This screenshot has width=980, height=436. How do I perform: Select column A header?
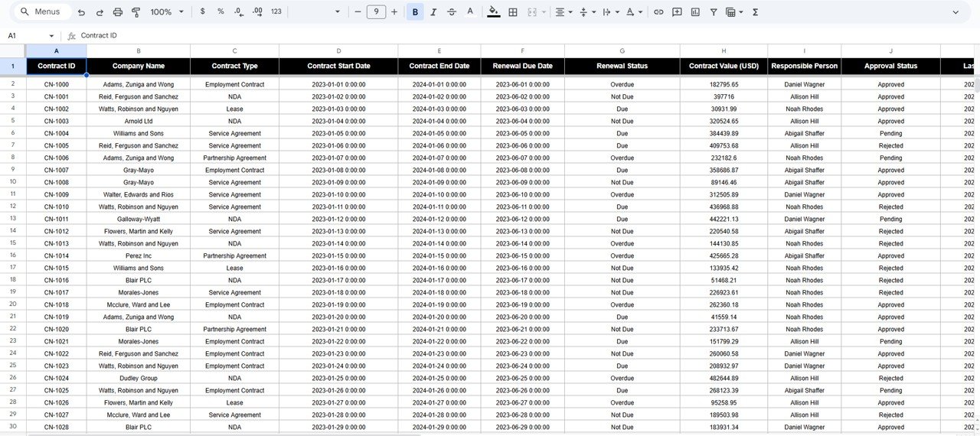pyautogui.click(x=57, y=50)
